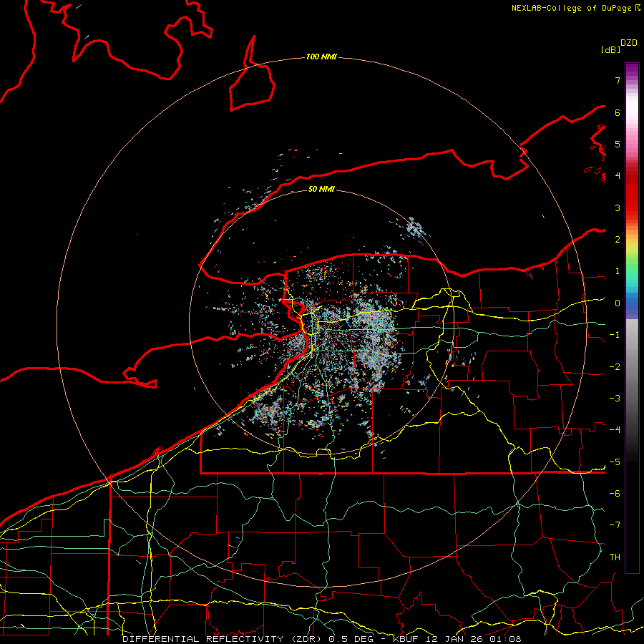The width and height of the screenshot is (644, 644).
Task: Click the [dB] units label
Action: [x=611, y=49]
